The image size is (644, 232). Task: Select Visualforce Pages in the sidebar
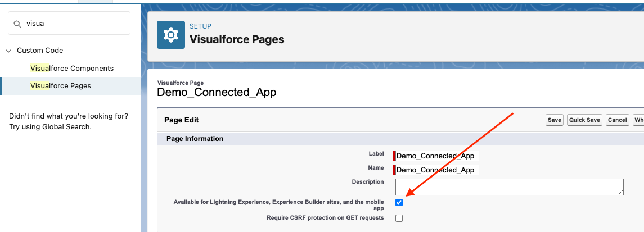[61, 86]
